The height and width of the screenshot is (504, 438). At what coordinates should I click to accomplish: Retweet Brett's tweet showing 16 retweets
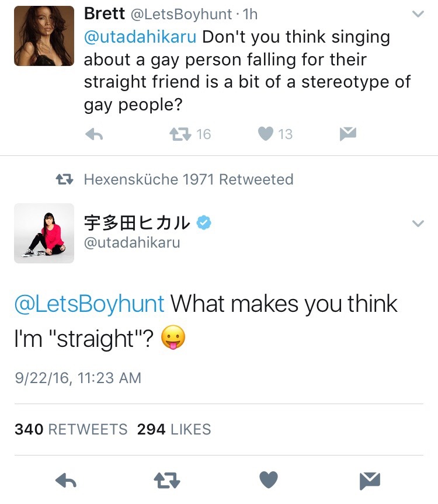[x=180, y=134]
